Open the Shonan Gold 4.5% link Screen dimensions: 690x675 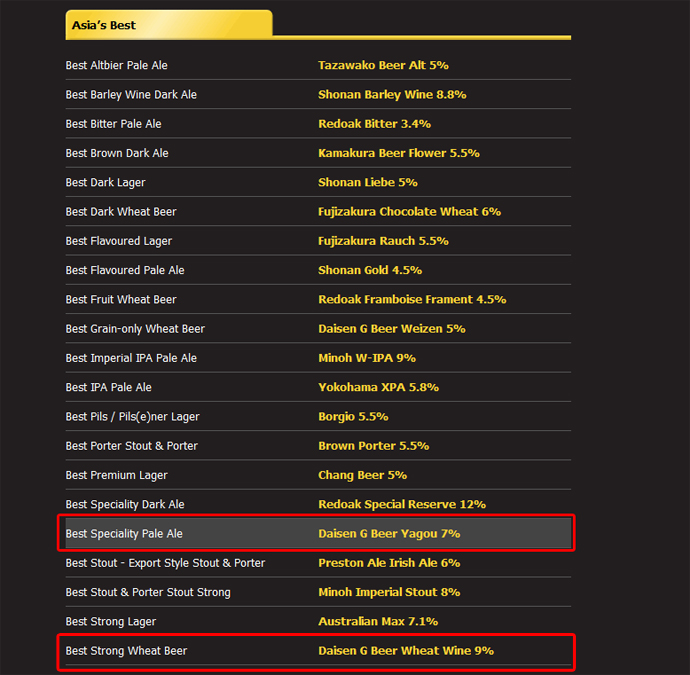point(370,270)
